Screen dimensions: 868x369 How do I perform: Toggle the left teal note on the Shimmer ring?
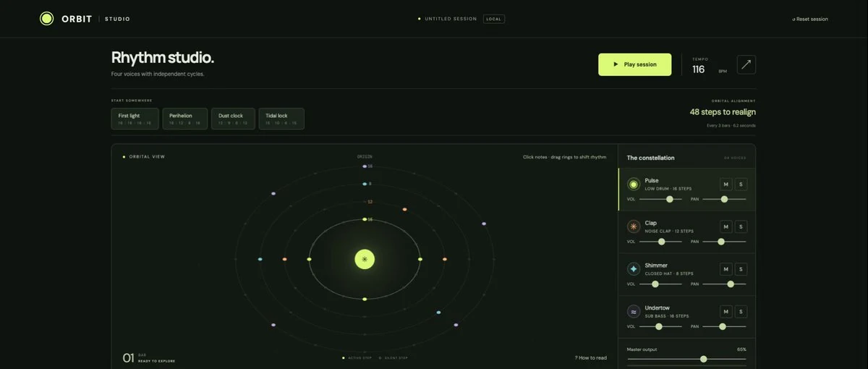tap(260, 259)
